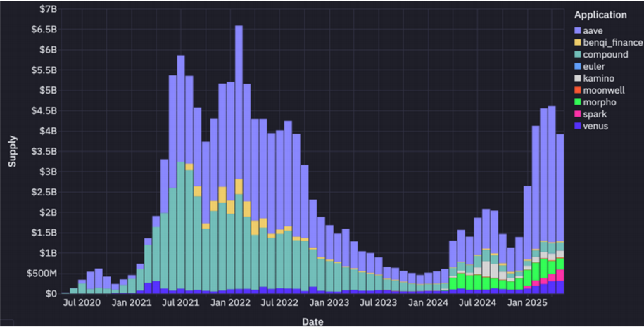Click the Jan 2025 x-axis label
Image resolution: width=644 pixels, height=327 pixels.
tap(524, 303)
